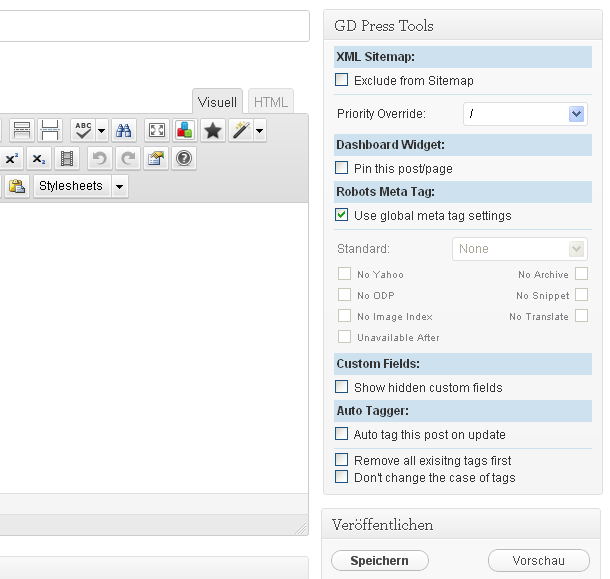
Task: Click the black star icon
Action: (213, 130)
